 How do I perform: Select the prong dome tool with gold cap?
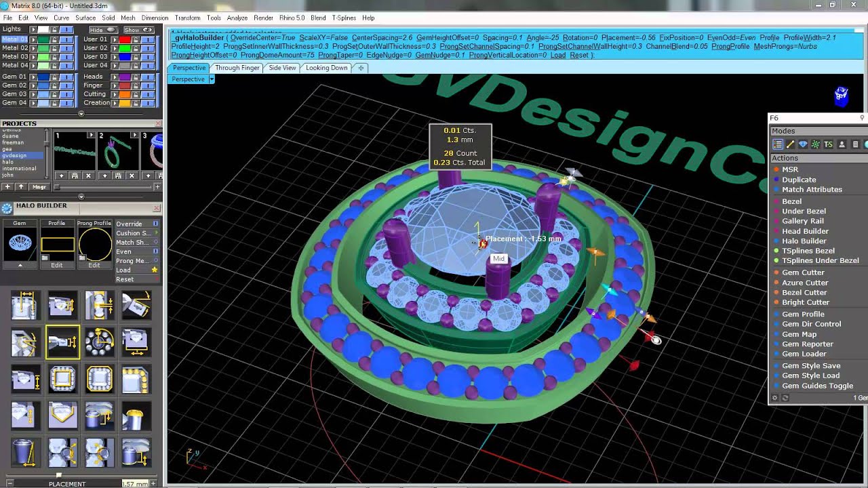[136, 416]
